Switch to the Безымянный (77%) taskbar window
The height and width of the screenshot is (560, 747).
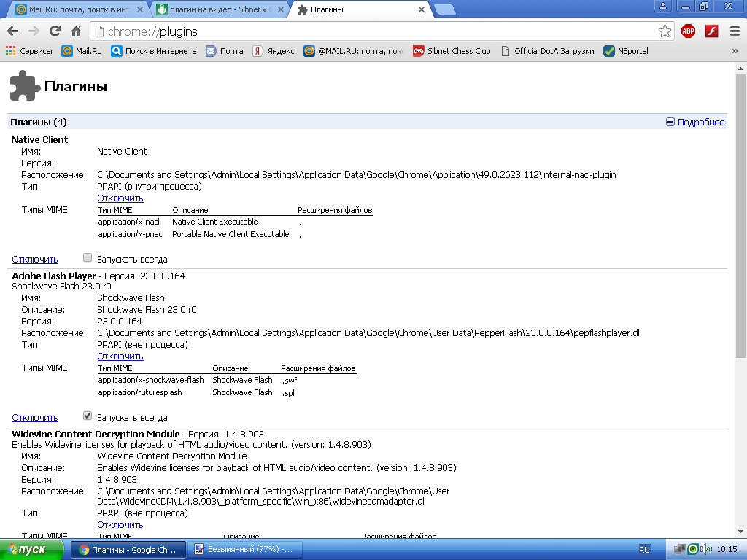[244, 550]
